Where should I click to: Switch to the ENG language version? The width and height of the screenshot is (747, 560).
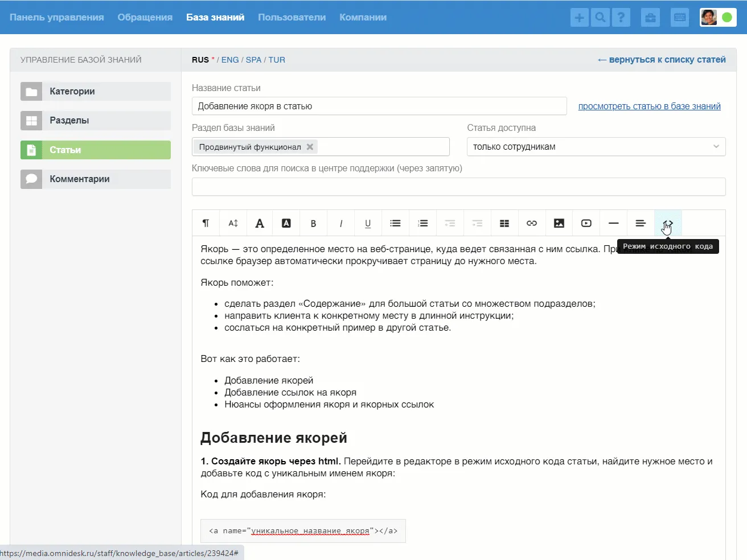coord(230,60)
